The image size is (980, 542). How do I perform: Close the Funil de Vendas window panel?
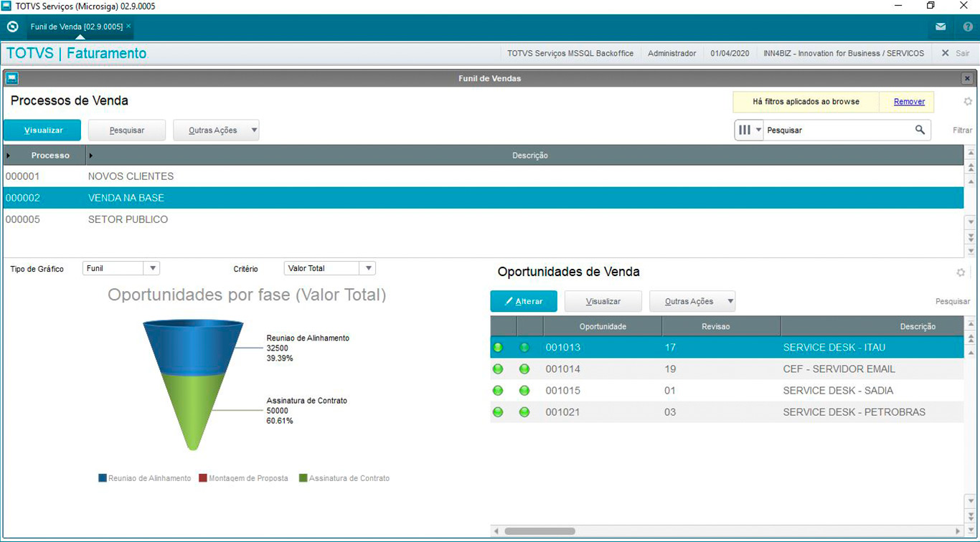click(x=967, y=78)
